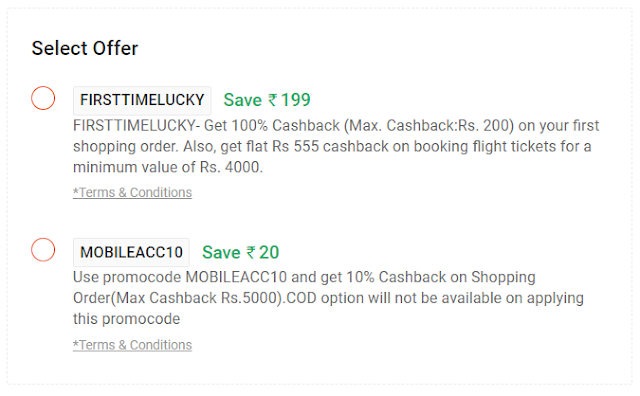Image resolution: width=640 pixels, height=396 pixels.
Task: Open Terms & Conditions for FIRSTTIMELUCKY
Action: pos(132,192)
